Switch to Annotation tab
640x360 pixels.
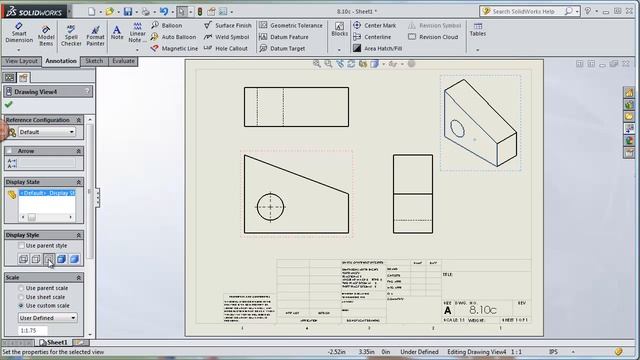click(x=61, y=61)
